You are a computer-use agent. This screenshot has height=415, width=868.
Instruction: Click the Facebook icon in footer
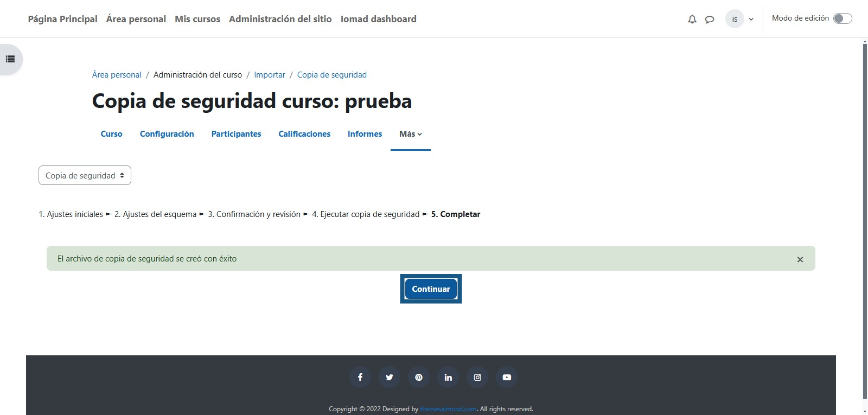[x=360, y=377]
